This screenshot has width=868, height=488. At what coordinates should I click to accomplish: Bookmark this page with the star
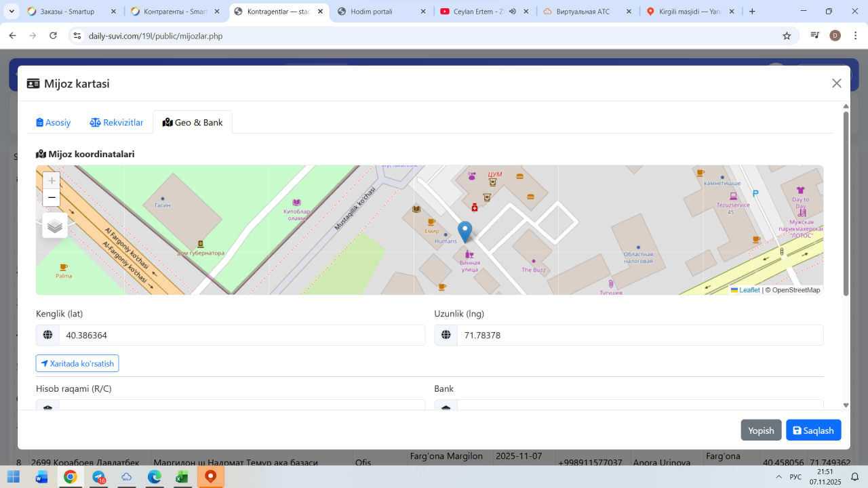click(787, 36)
